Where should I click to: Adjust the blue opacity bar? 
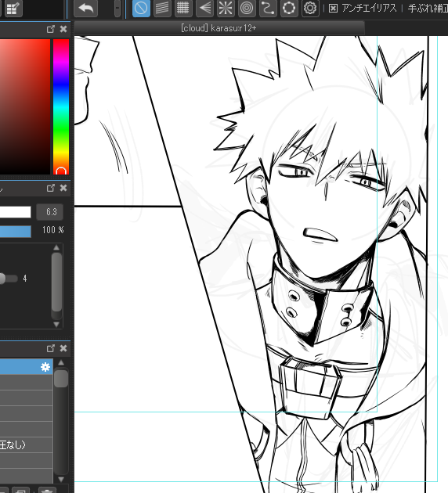(x=16, y=232)
